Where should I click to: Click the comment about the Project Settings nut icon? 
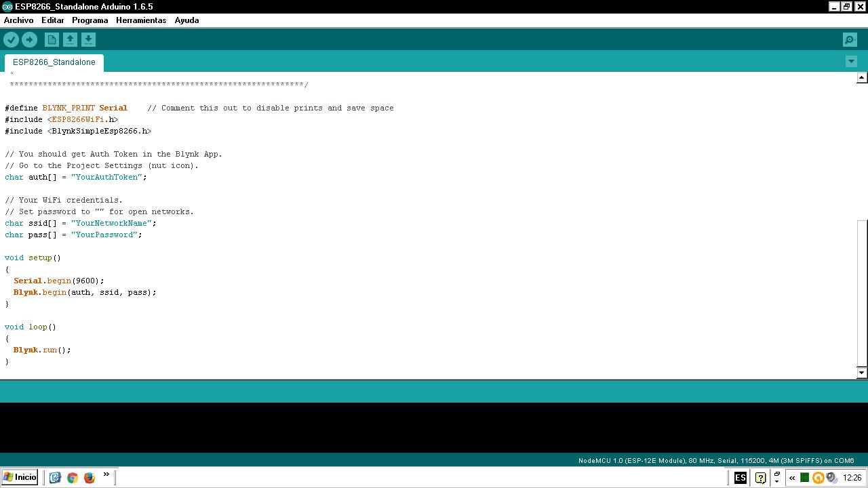pyautogui.click(x=102, y=165)
